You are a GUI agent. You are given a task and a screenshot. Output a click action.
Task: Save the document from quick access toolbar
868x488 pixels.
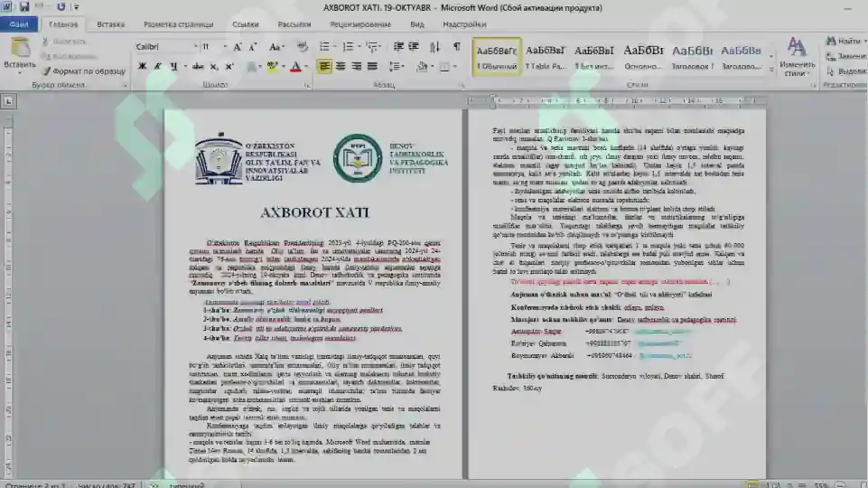(23, 7)
